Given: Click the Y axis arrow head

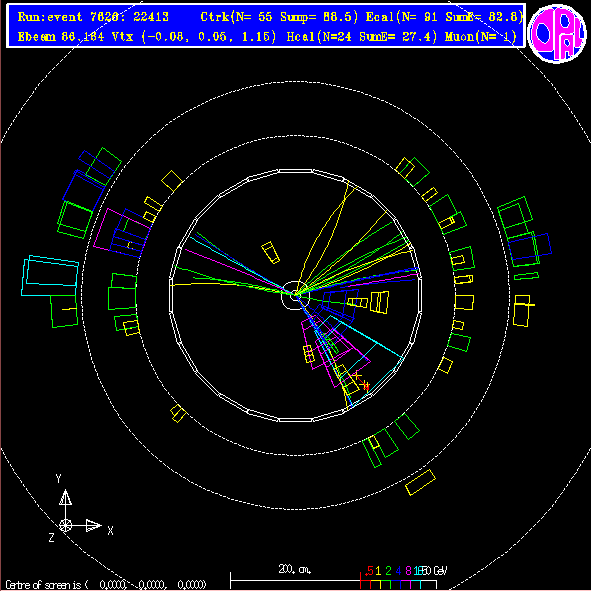Looking at the screenshot, I should [65, 498].
